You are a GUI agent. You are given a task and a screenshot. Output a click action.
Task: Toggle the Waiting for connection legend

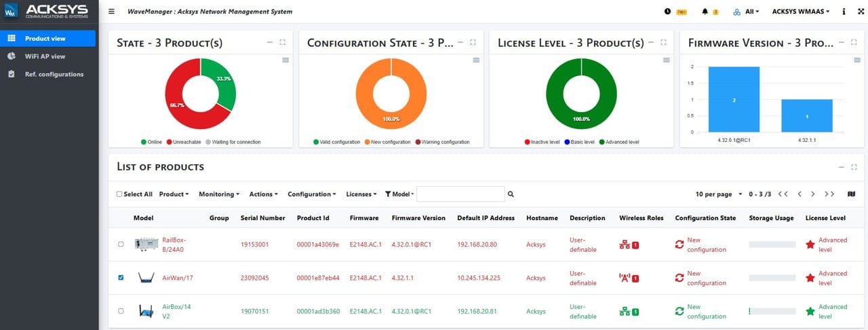(233, 142)
